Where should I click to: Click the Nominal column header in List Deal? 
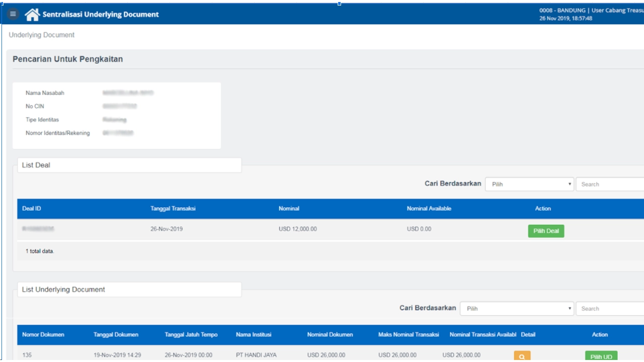[289, 209]
